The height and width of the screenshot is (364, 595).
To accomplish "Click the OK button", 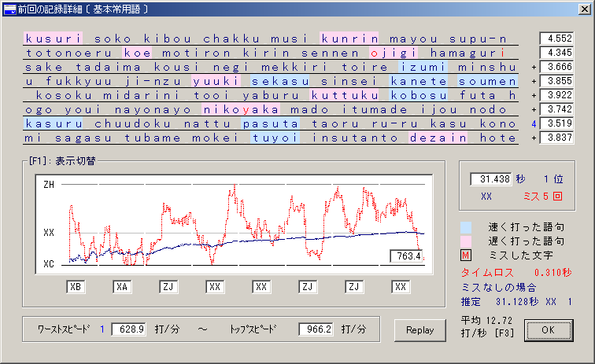I will click(549, 330).
